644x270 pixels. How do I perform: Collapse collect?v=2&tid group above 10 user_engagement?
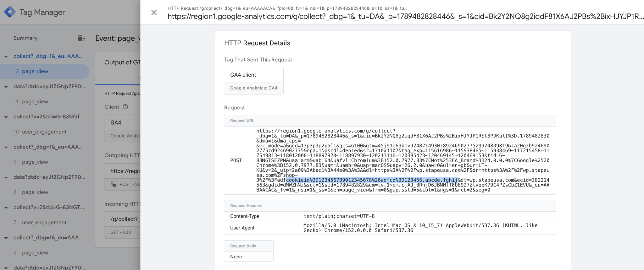tap(6, 117)
